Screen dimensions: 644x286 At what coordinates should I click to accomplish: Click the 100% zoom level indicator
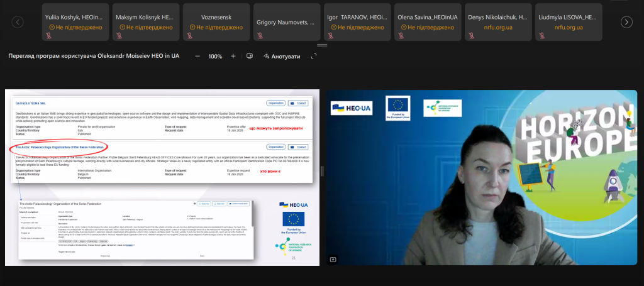pos(215,56)
